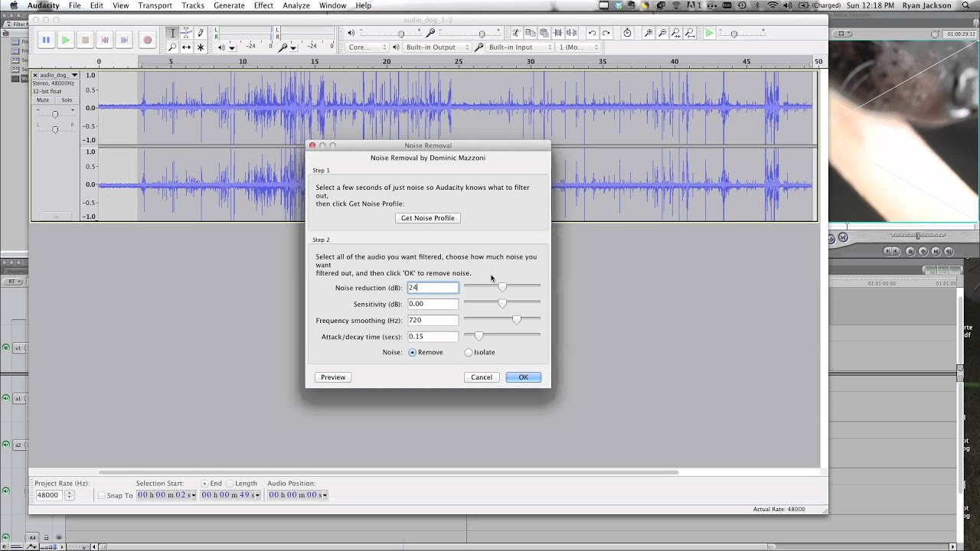Click the Play-at-speed green arrow

[x=710, y=33]
